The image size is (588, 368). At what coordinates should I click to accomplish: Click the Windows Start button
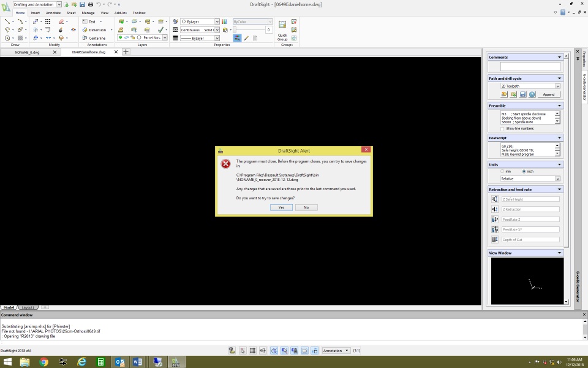[7, 362]
